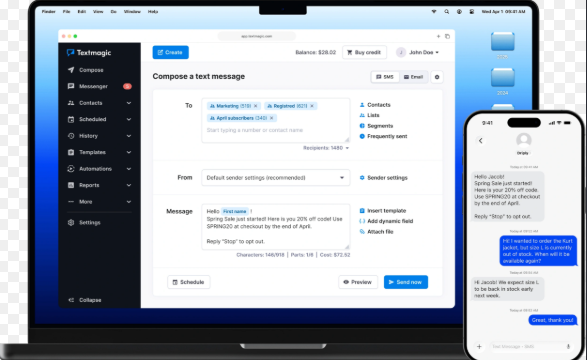Image resolution: width=587 pixels, height=360 pixels.
Task: Open Sender settings link
Action: (384, 178)
